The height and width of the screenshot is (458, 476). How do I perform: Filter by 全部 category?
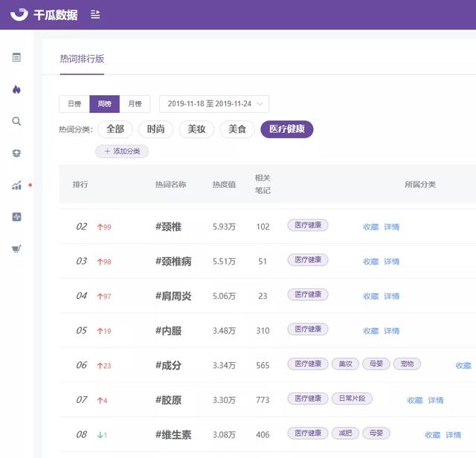tap(115, 129)
